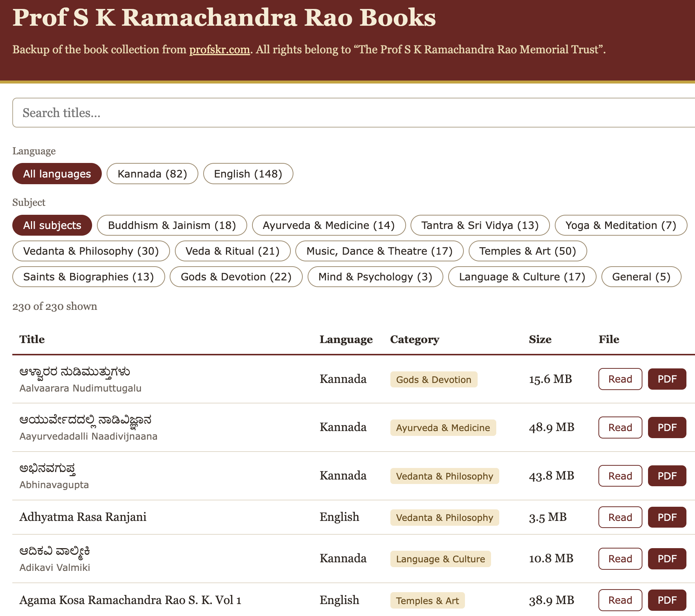Filter by Temples & Art (50)
Screen dimensions: 695x616
[528, 251]
